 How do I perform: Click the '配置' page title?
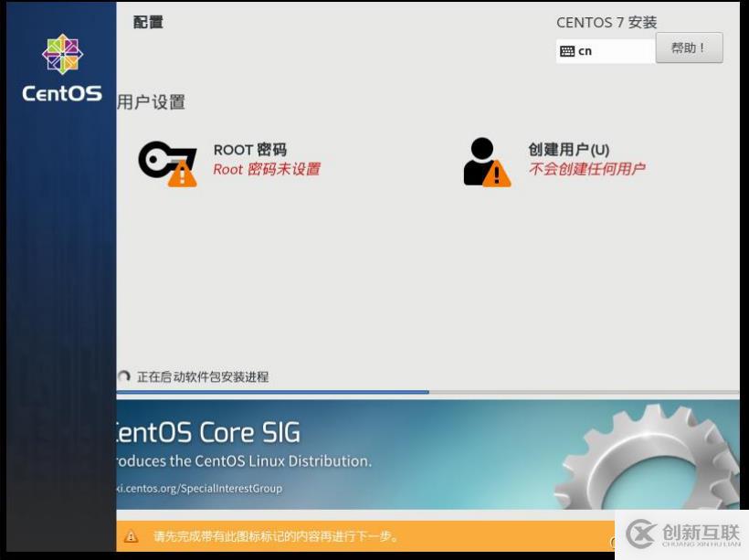point(148,22)
